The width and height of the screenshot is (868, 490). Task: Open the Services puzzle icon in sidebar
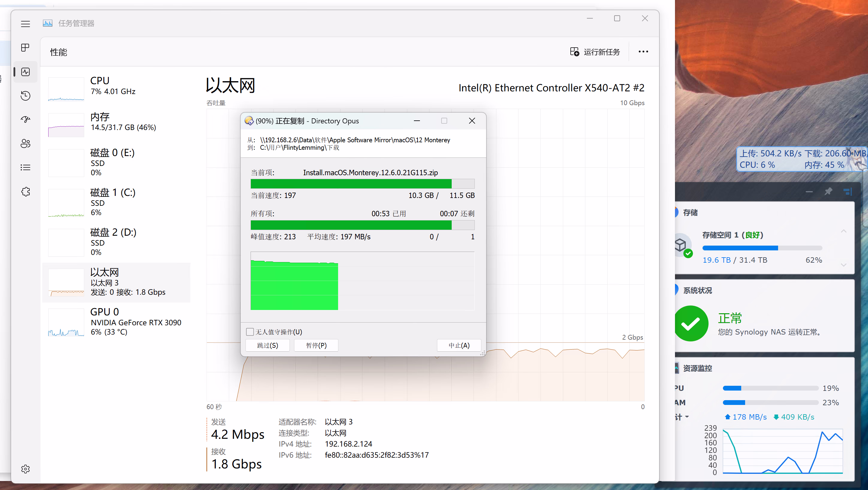(25, 192)
